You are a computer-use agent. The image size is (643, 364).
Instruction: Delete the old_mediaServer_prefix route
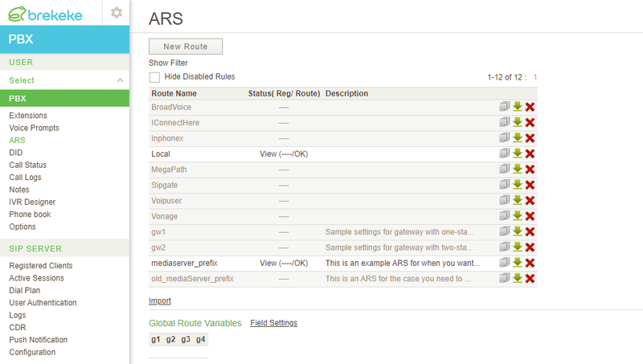(x=530, y=278)
